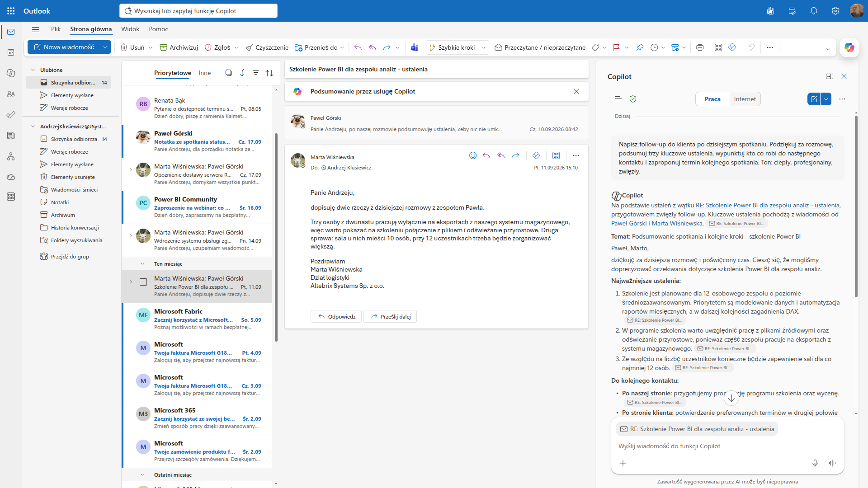Screen dimensions: 868x488
Task: Open the Plik menu
Action: coord(56,29)
